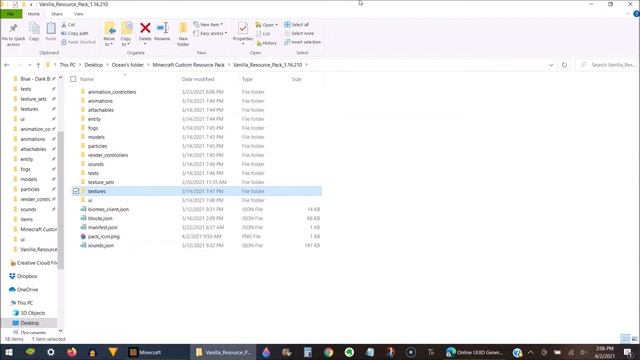Click the Search Vanilla_Res search box

[x=607, y=65]
